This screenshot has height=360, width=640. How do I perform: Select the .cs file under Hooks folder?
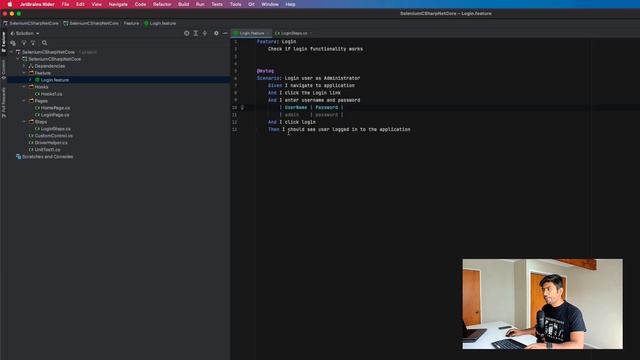pos(51,94)
